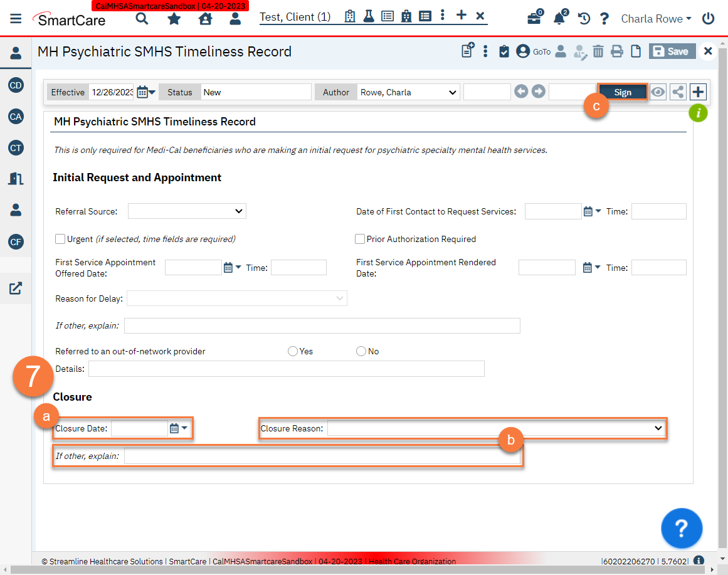Click the green info icon below Sign
The width and height of the screenshot is (728, 575).
point(698,113)
